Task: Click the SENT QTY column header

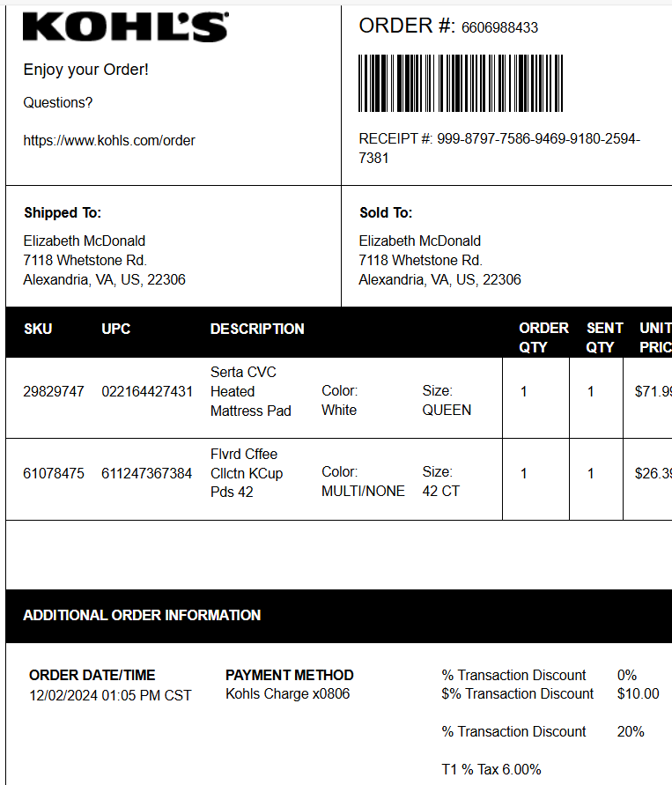Action: click(x=604, y=337)
